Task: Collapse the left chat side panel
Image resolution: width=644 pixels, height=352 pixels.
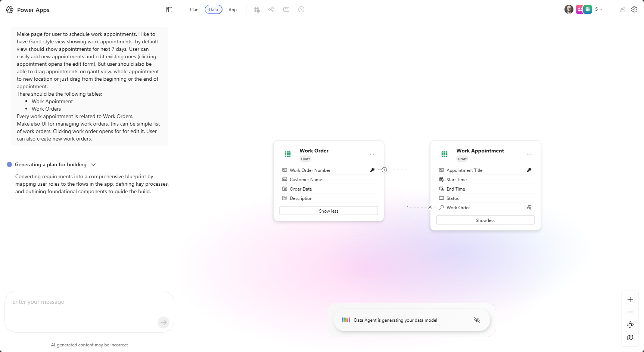Action: [169, 10]
